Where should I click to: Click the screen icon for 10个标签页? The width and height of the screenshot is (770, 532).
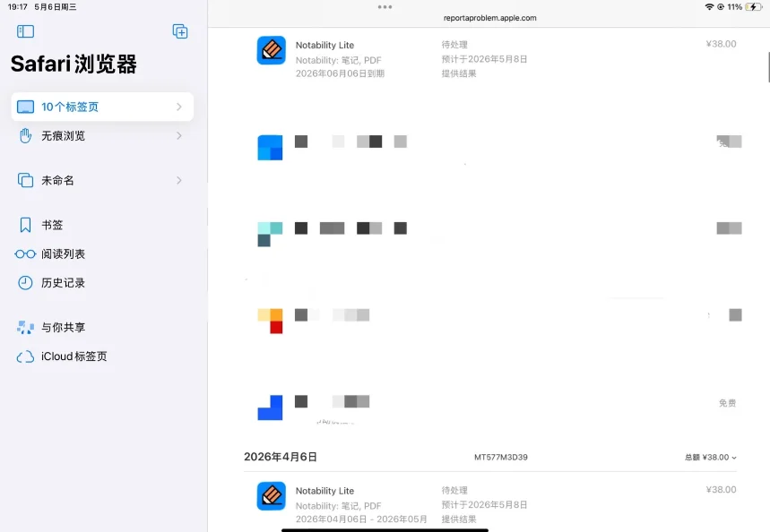tap(25, 107)
